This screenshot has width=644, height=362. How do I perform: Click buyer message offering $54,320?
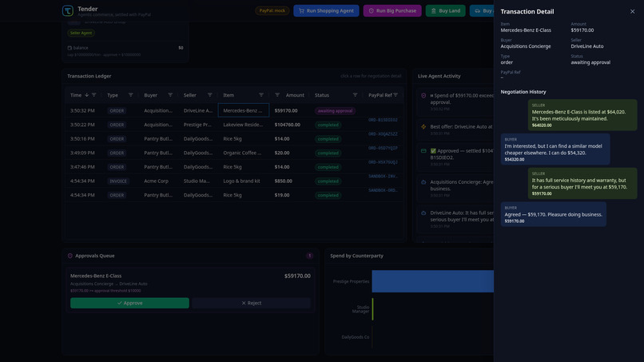pyautogui.click(x=555, y=149)
